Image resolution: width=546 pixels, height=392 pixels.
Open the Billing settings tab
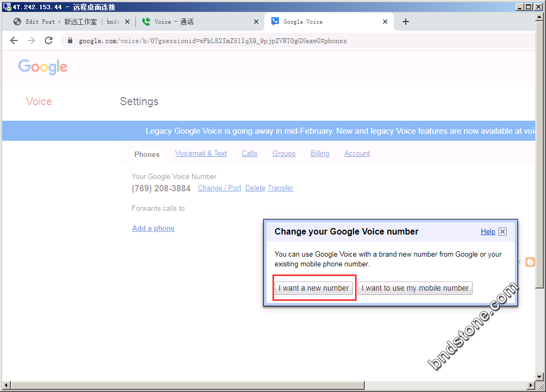[x=319, y=154]
